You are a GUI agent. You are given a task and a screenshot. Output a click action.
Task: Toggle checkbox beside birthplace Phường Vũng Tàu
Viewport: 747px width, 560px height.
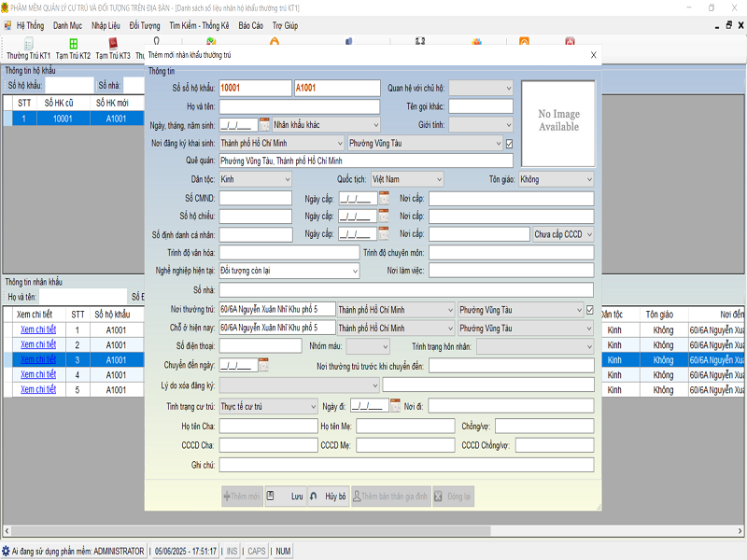[x=509, y=144]
